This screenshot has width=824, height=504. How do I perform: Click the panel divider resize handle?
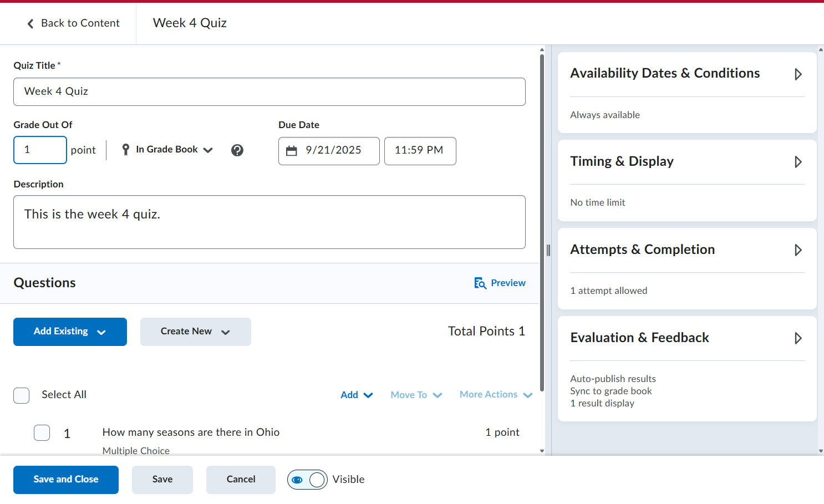[548, 251]
